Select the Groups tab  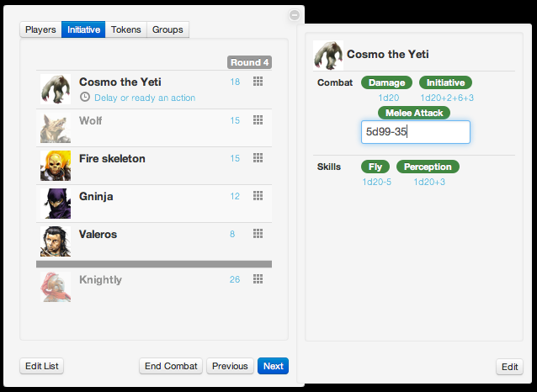coord(167,29)
